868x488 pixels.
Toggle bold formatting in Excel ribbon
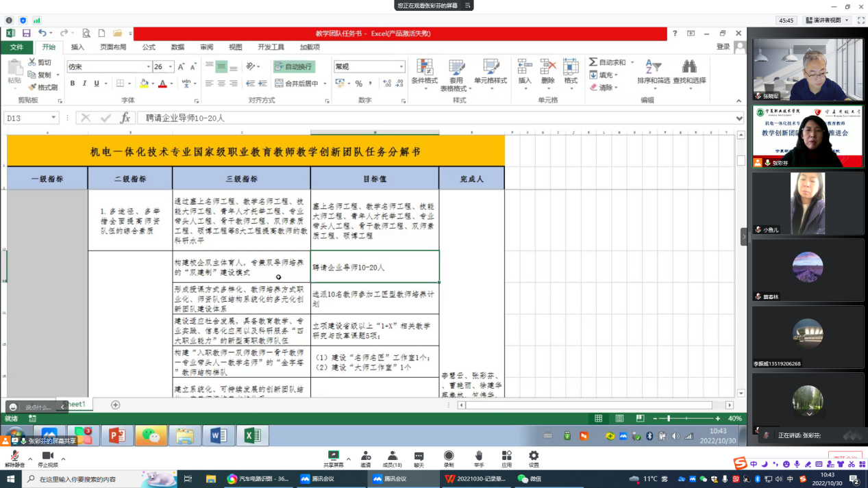[x=73, y=84]
